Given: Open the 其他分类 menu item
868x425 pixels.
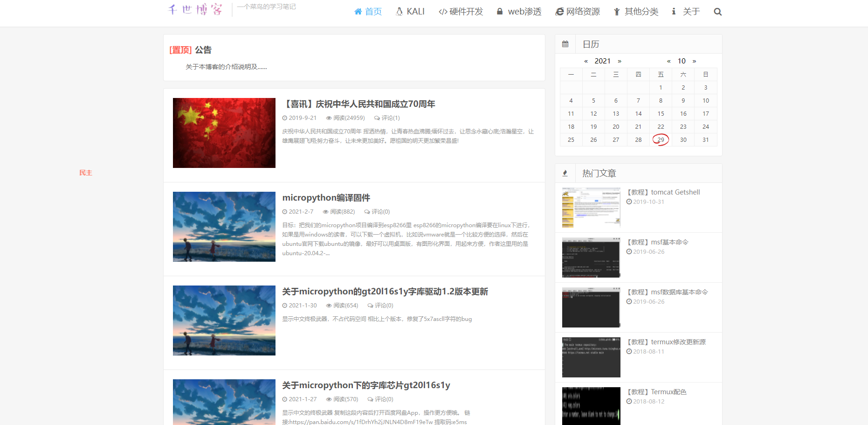Looking at the screenshot, I should click(x=636, y=12).
